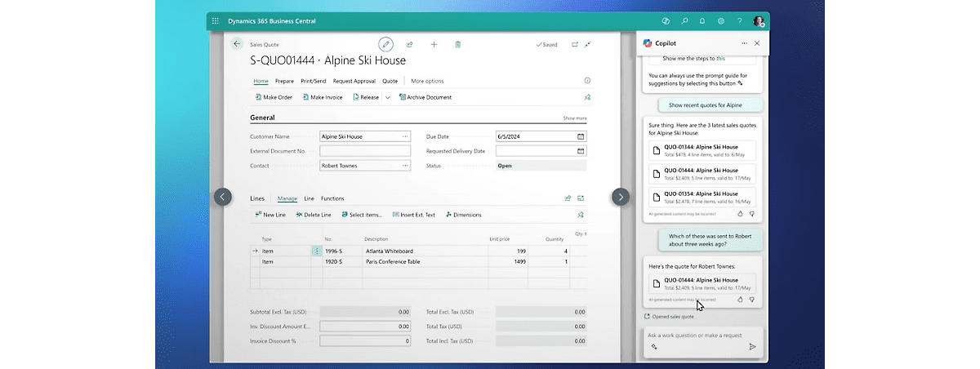Click the search magnifier in top bar
Screen dimensions: 980x369
[x=685, y=21]
